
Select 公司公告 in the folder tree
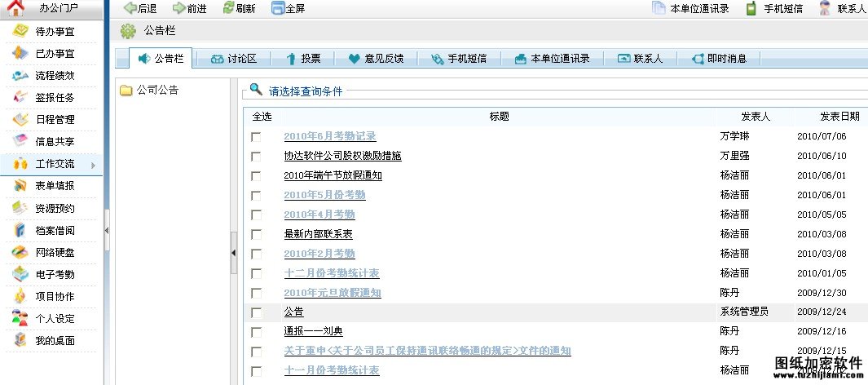(158, 91)
